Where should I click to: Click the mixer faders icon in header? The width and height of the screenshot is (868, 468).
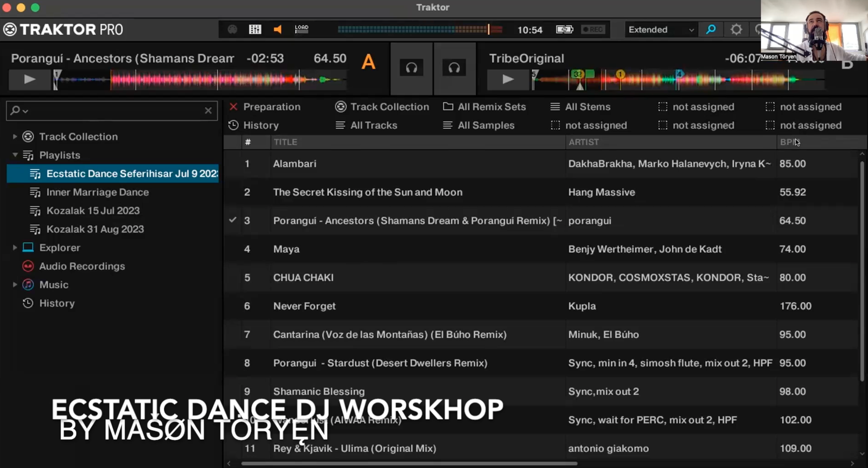255,29
